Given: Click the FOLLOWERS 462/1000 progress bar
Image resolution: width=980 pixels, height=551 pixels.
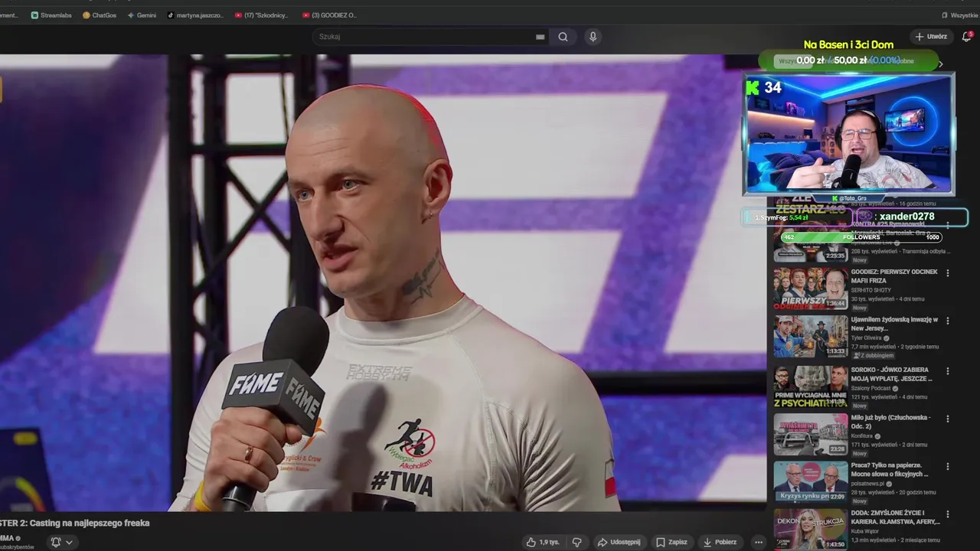Looking at the screenshot, I should (x=861, y=237).
